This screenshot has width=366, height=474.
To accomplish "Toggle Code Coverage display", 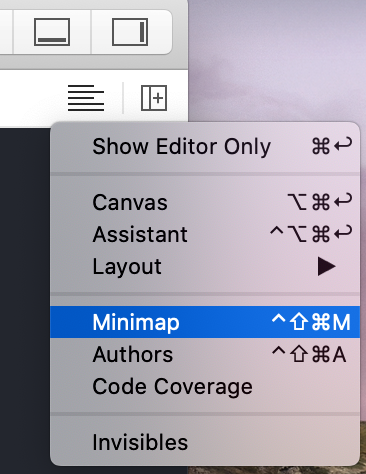I will (x=205, y=386).
